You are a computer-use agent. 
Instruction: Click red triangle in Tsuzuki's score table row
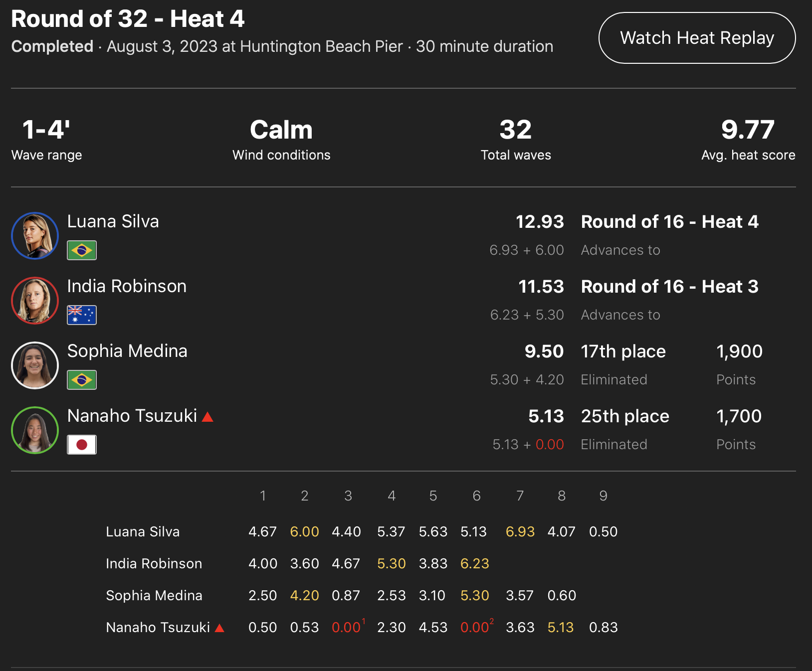click(219, 628)
